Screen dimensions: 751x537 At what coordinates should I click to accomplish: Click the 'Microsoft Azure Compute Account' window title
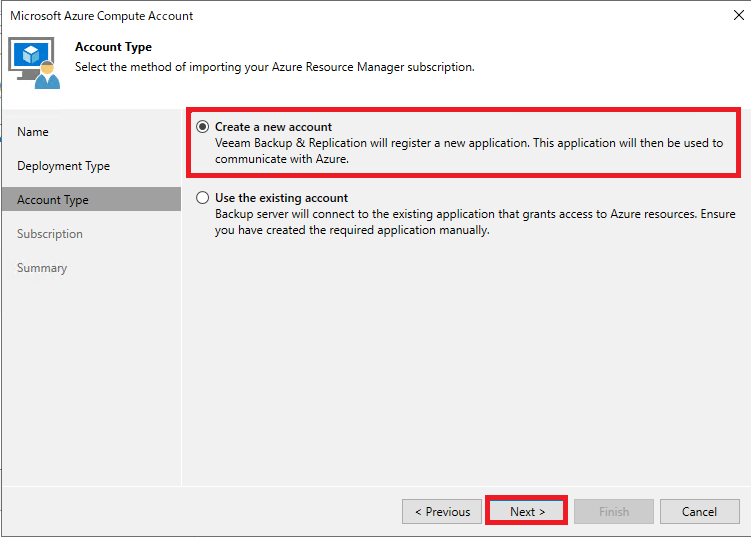(x=102, y=16)
